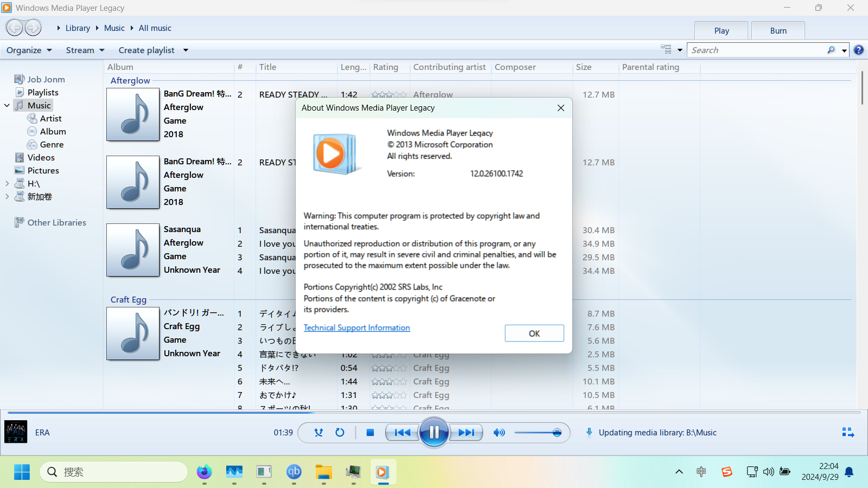868x488 pixels.
Task: Open the search options dropdown arrow
Action: [x=844, y=50]
